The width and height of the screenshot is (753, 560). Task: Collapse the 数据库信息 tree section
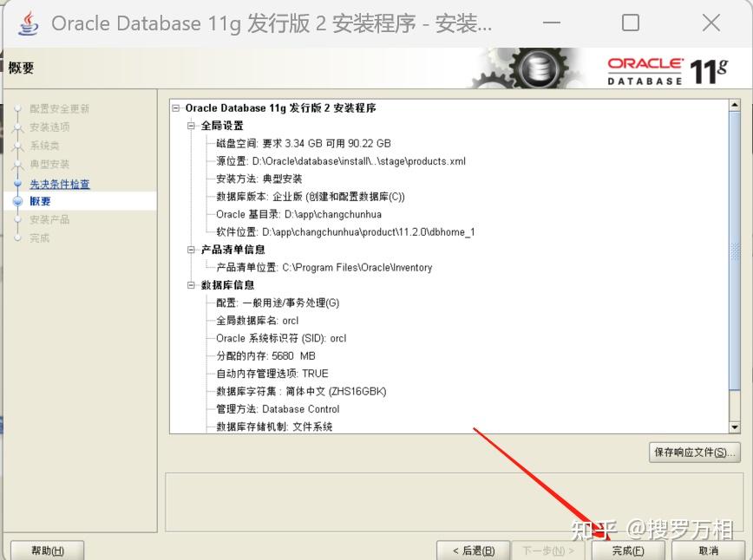191,285
